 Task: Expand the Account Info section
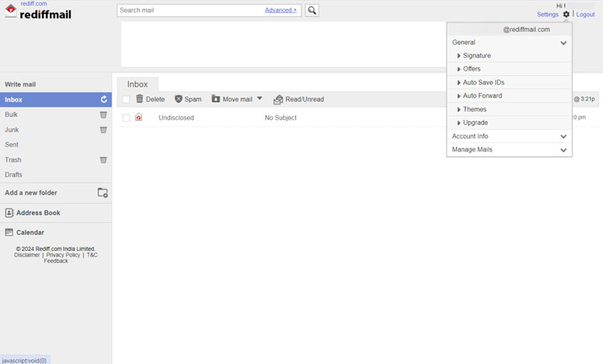click(x=563, y=136)
